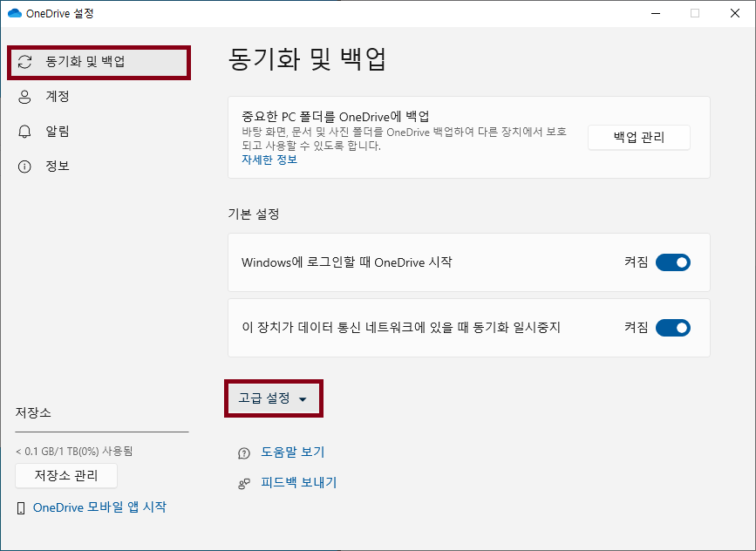This screenshot has height=551, width=756.
Task: Click the 저장소 label
Action: pos(33,412)
